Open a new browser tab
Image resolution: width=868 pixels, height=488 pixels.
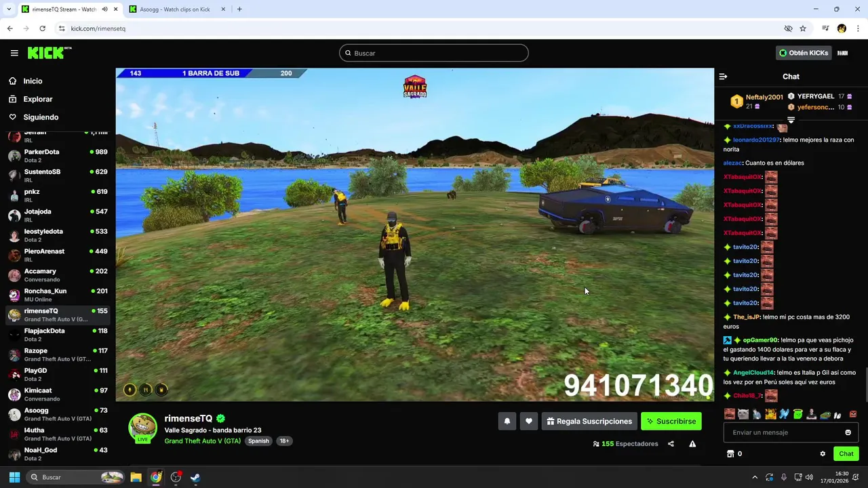tap(239, 9)
